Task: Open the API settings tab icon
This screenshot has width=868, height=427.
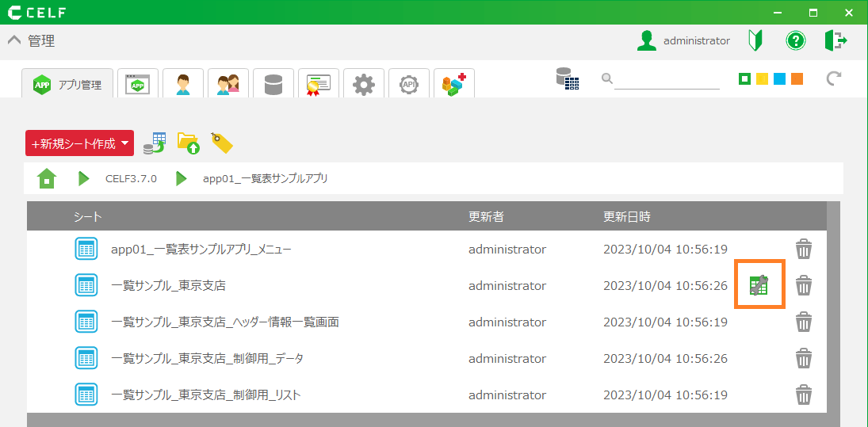Action: tap(409, 84)
